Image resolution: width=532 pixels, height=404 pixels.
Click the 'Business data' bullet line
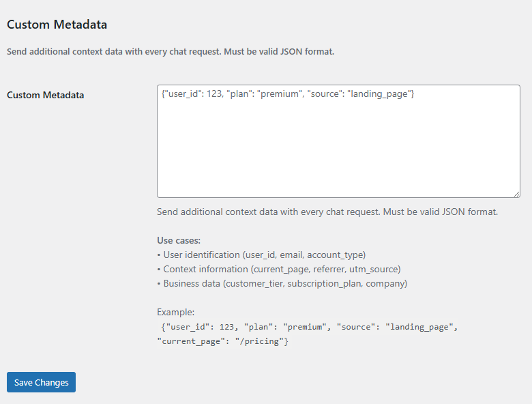282,283
